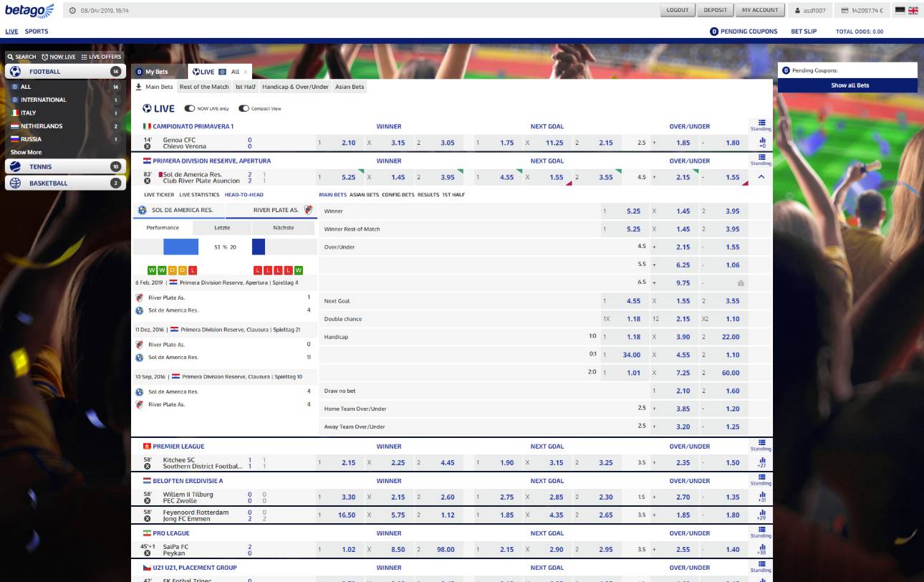Screen dimensions: 924x582
Task: Open Standing for Primera Division Reserve
Action: 761,159
